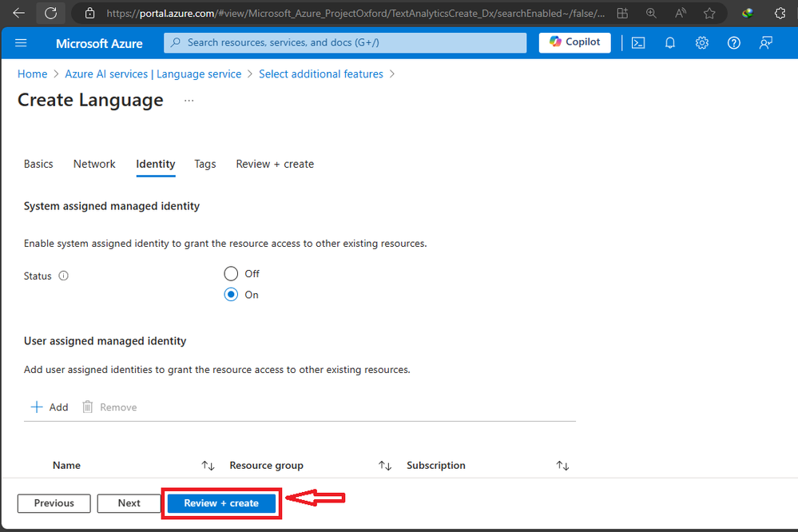798x532 pixels.
Task: Open the split screen icon in address bar
Action: tap(622, 14)
